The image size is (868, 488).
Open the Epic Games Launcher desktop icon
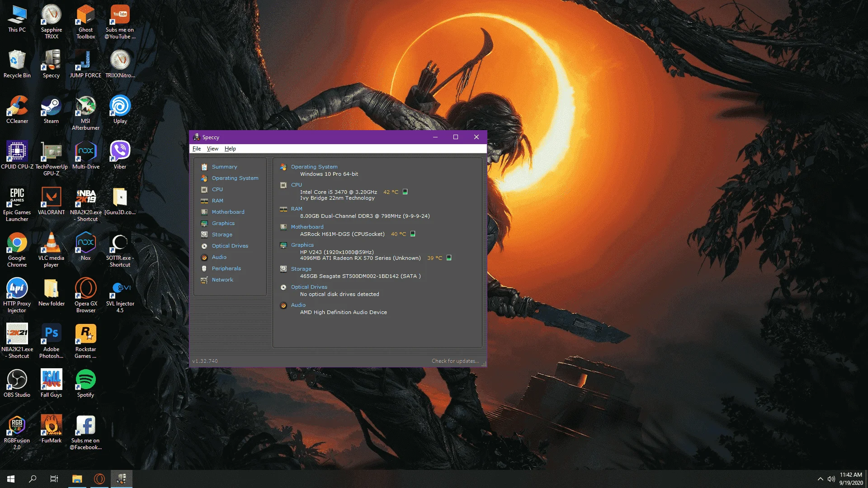pyautogui.click(x=17, y=204)
